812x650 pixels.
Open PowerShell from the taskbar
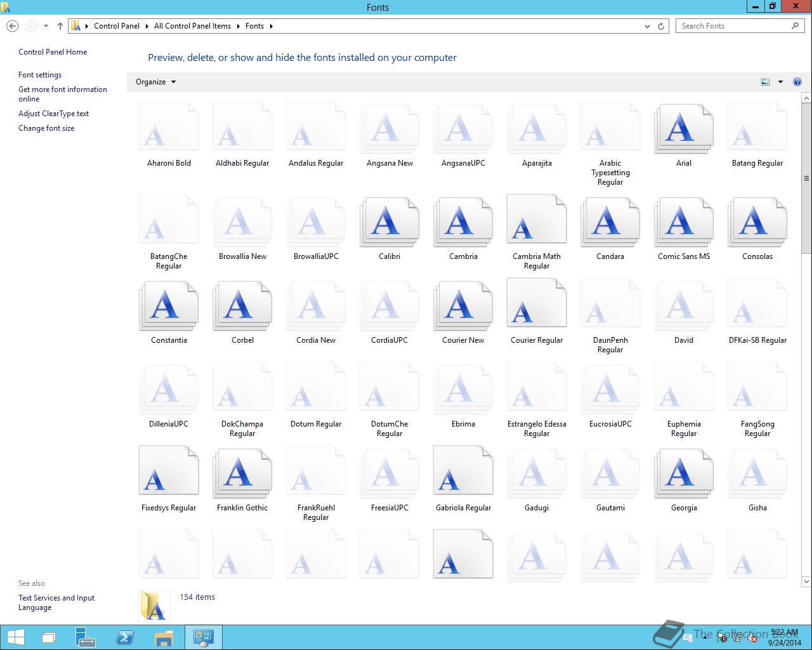[x=125, y=637]
